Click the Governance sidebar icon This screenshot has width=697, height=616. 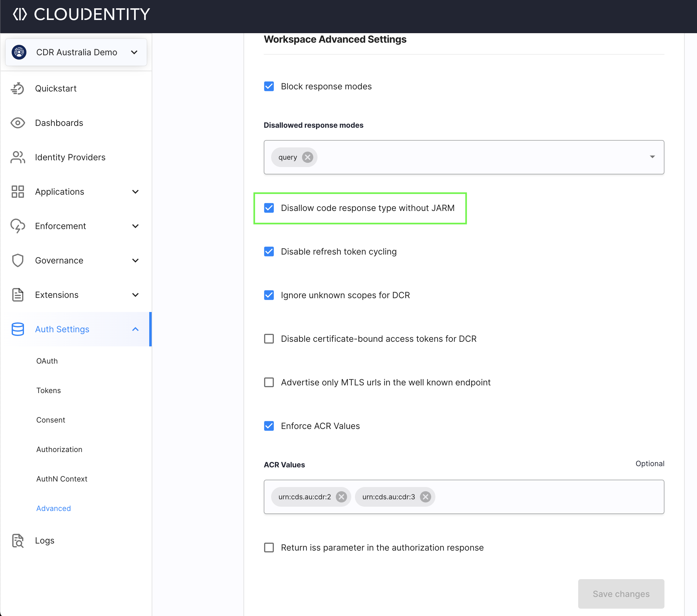pyautogui.click(x=17, y=260)
